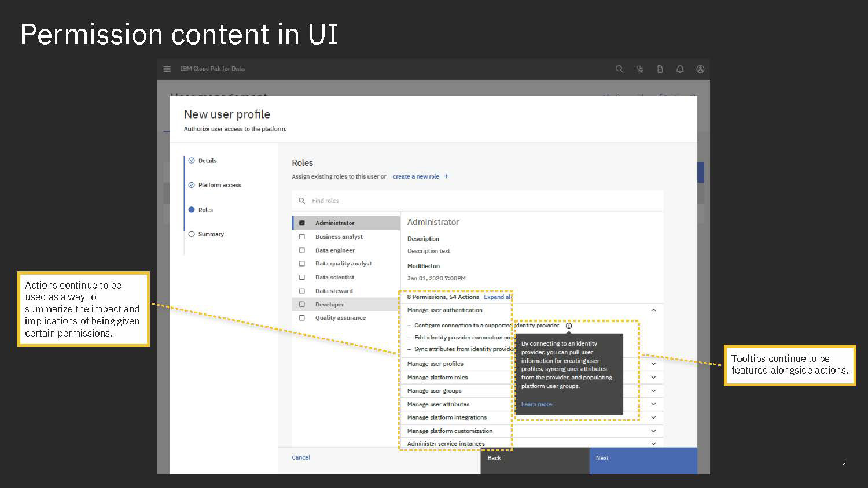Image resolution: width=868 pixels, height=488 pixels.
Task: Expand Manage platform roles permission
Action: coord(653,377)
